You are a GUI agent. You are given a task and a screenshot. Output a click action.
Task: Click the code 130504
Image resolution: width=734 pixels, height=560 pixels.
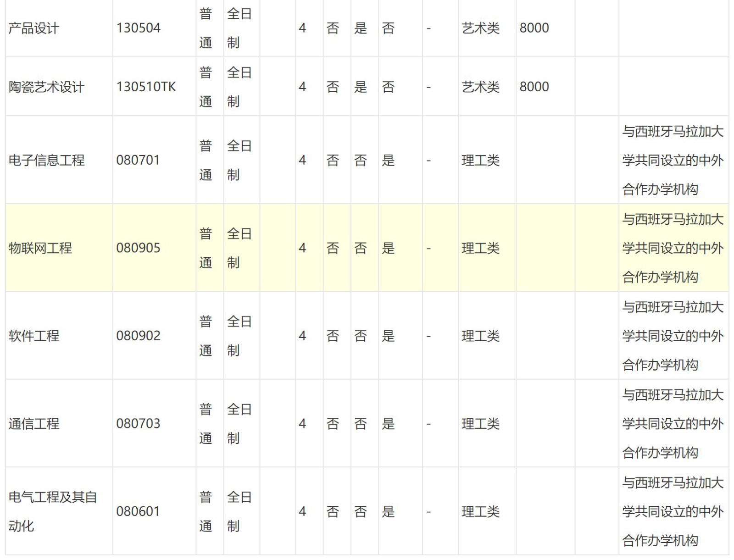[138, 28]
